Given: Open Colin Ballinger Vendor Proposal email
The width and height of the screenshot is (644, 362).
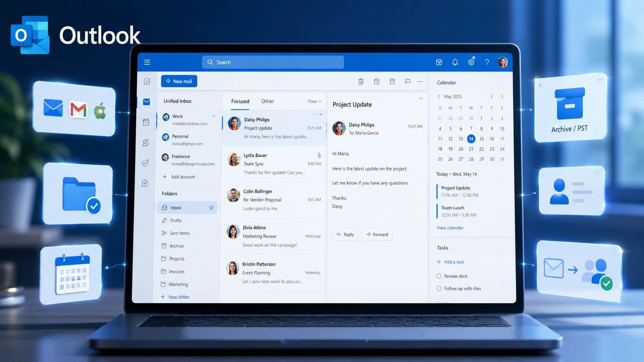Looking at the screenshot, I should point(274,200).
